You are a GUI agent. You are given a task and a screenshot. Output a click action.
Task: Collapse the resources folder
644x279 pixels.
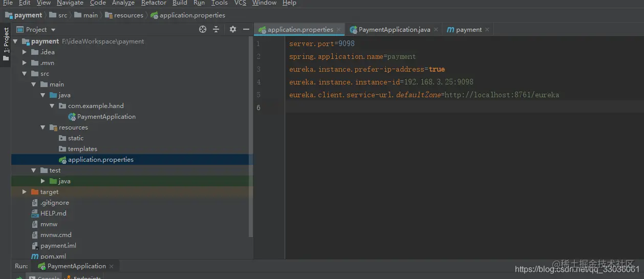point(43,127)
